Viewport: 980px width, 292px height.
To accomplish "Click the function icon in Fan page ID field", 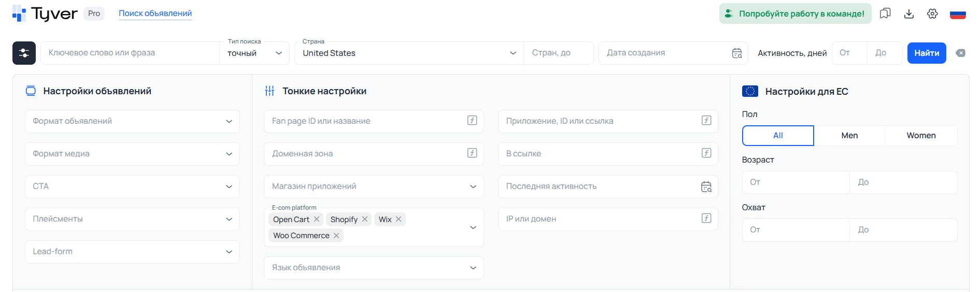I will [x=472, y=120].
